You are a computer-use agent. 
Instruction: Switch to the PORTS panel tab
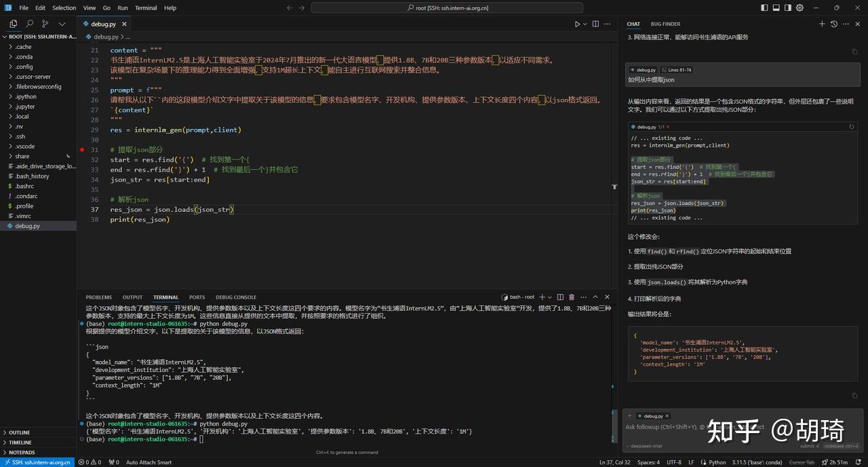pos(197,297)
